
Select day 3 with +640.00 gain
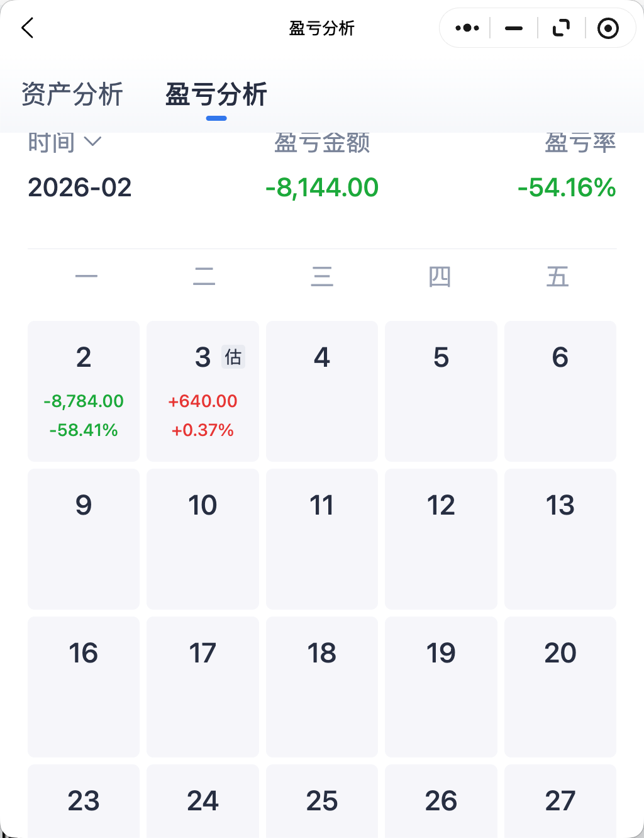pyautogui.click(x=203, y=391)
